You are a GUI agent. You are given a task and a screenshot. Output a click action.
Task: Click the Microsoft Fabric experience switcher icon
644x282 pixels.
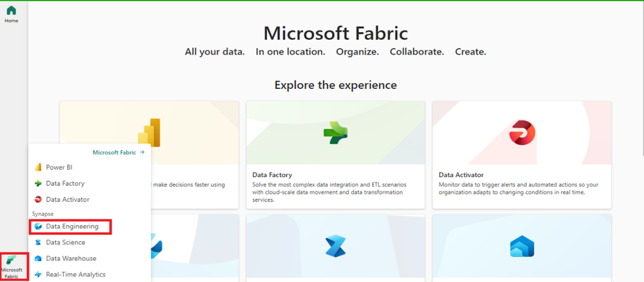pos(12,261)
